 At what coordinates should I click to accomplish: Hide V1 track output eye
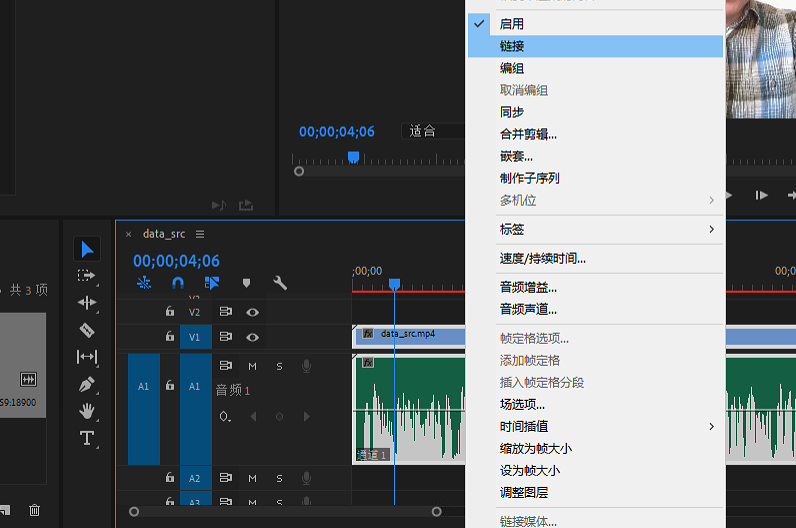pos(252,337)
